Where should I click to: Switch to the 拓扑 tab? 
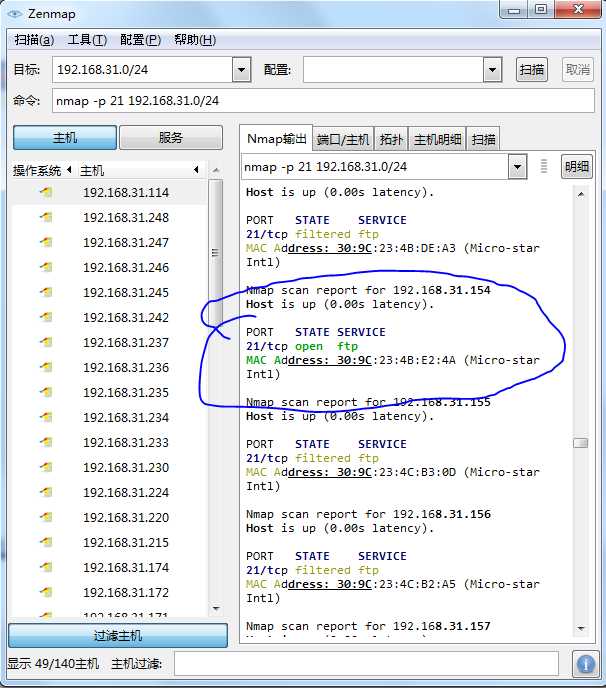coord(391,140)
